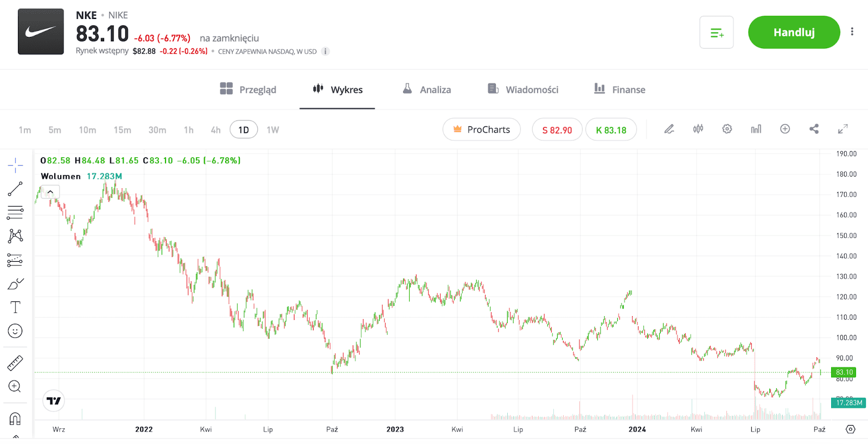Viewport: 868px width, 444px height.
Task: Select the 10m timeframe
Action: pos(87,130)
